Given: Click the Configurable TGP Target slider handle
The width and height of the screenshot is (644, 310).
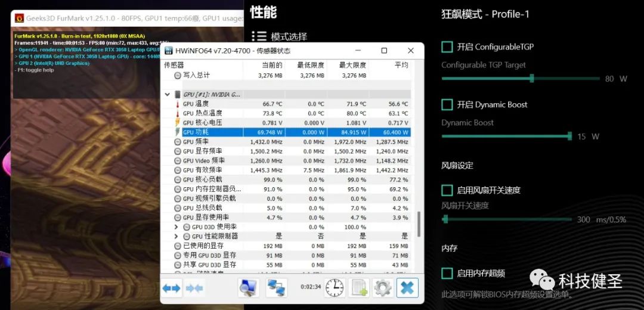Looking at the screenshot, I should [x=532, y=78].
